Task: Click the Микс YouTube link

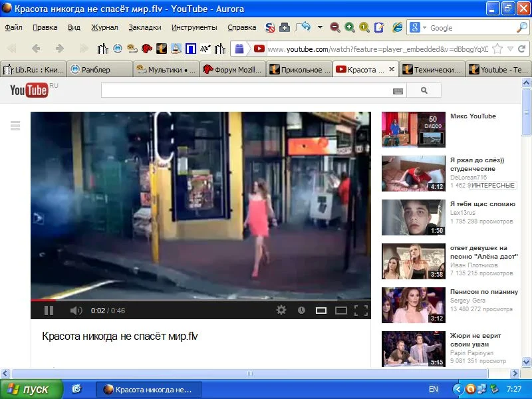Action: point(473,116)
